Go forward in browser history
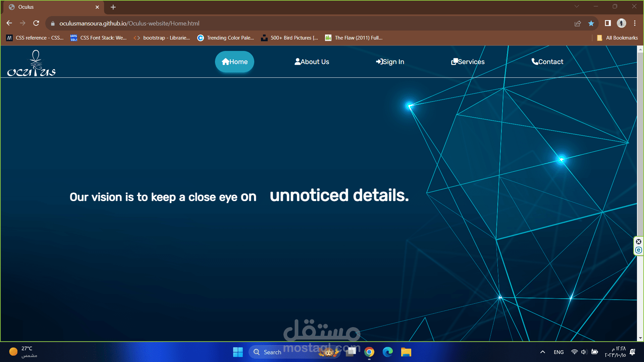The width and height of the screenshot is (644, 362). pos(22,23)
